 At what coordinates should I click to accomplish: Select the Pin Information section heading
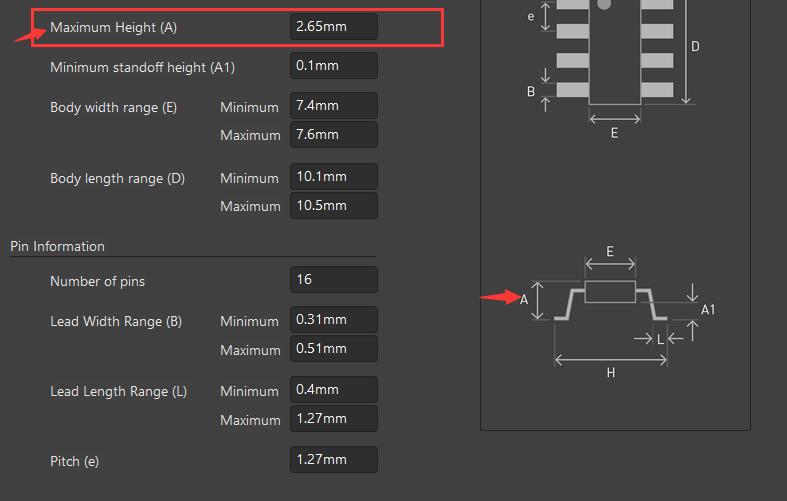57,246
